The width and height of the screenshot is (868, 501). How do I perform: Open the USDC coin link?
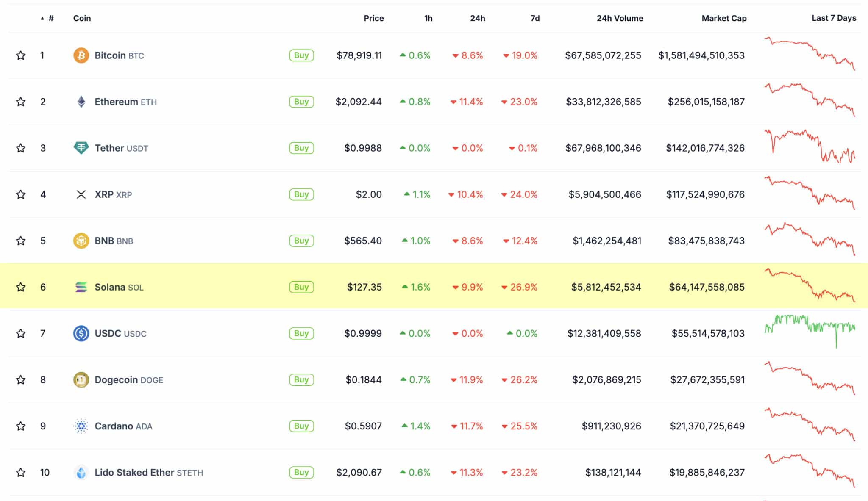(x=120, y=333)
